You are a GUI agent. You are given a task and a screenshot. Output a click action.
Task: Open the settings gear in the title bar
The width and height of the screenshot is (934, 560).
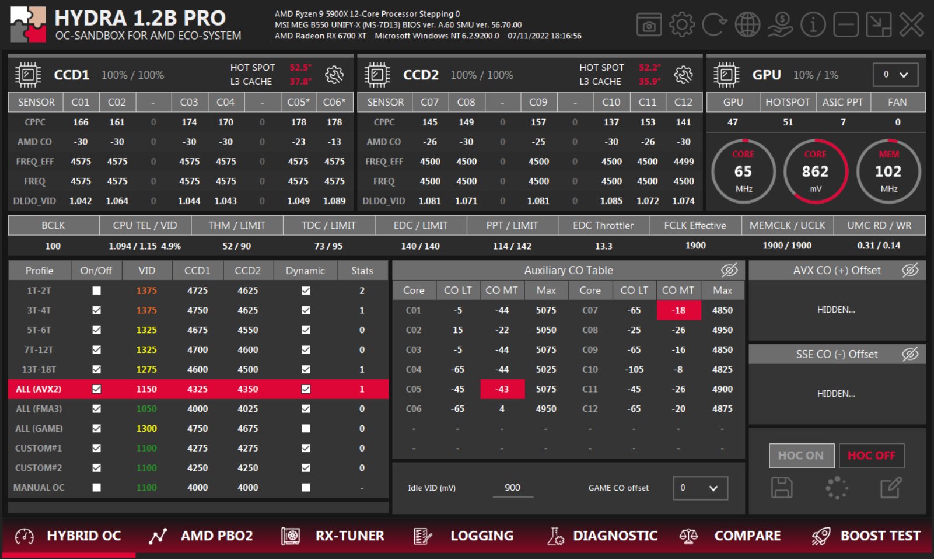pyautogui.click(x=681, y=25)
